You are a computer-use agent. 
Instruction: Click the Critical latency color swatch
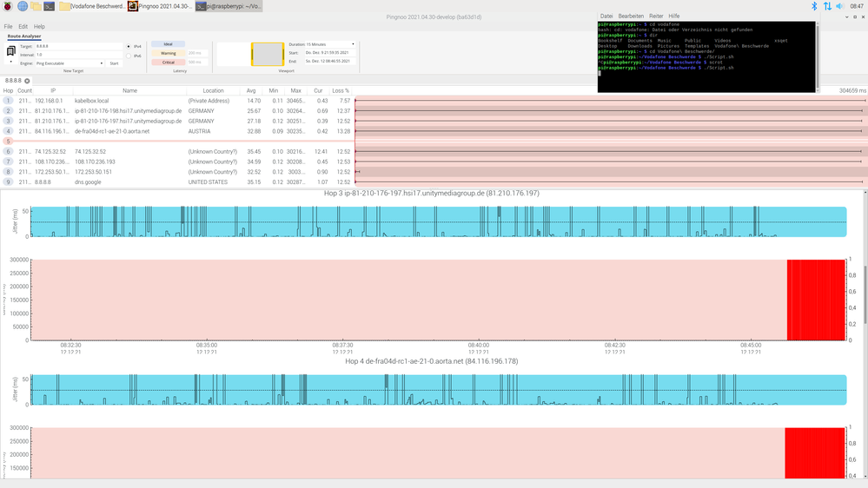click(169, 63)
